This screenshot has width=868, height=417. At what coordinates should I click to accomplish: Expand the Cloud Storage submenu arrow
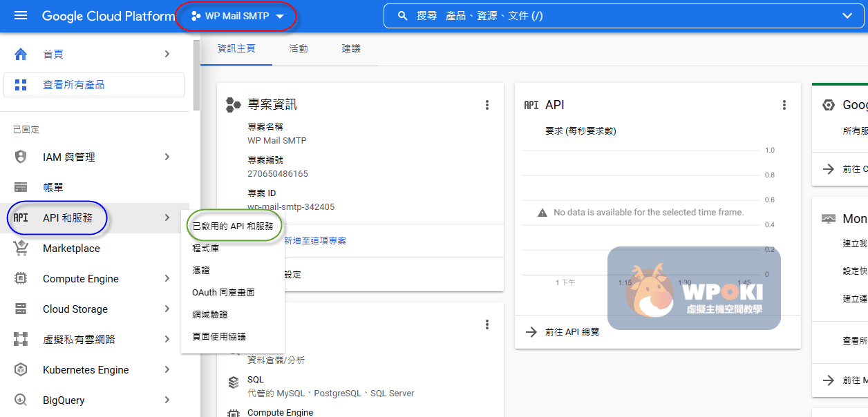coord(167,309)
